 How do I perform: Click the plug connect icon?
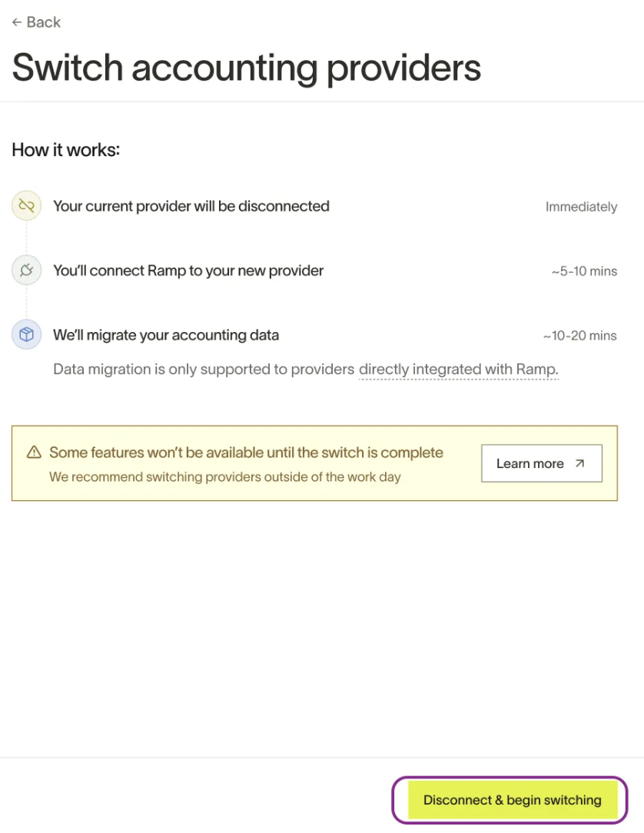click(27, 270)
